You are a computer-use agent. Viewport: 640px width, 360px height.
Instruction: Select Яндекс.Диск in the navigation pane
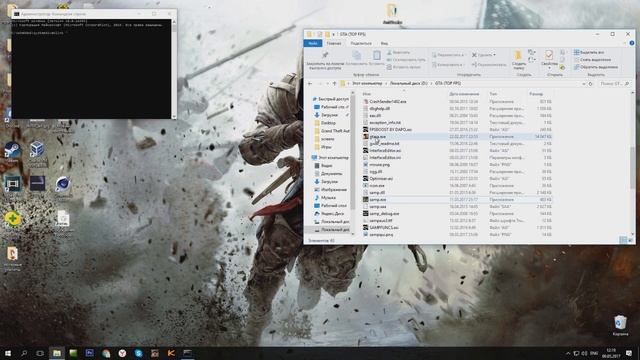click(x=329, y=213)
